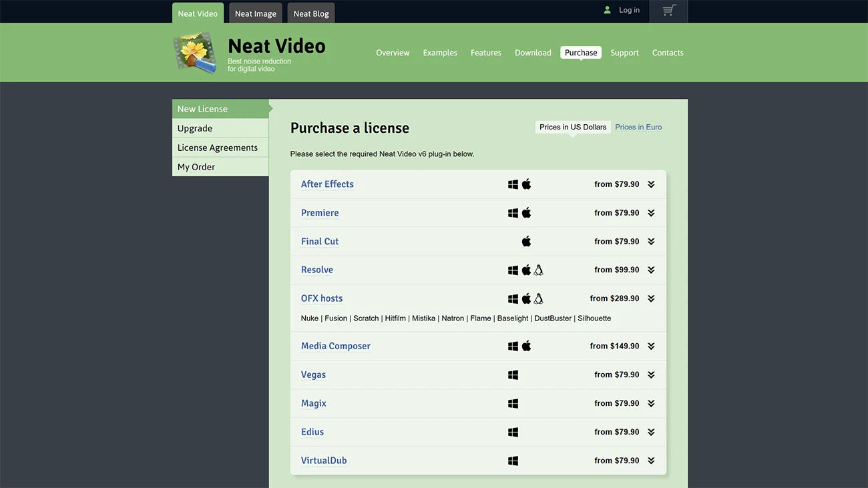Switch to Prices in Euro
The width and height of the screenshot is (868, 488).
pyautogui.click(x=638, y=127)
